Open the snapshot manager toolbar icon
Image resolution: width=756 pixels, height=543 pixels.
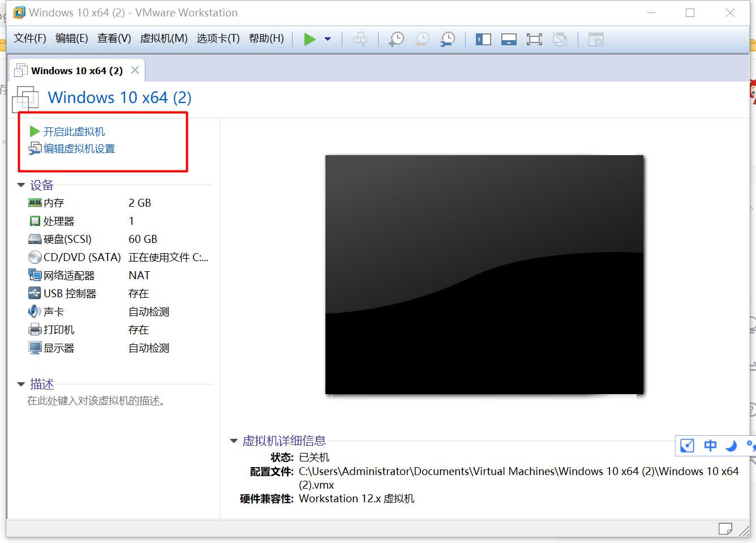coord(448,39)
